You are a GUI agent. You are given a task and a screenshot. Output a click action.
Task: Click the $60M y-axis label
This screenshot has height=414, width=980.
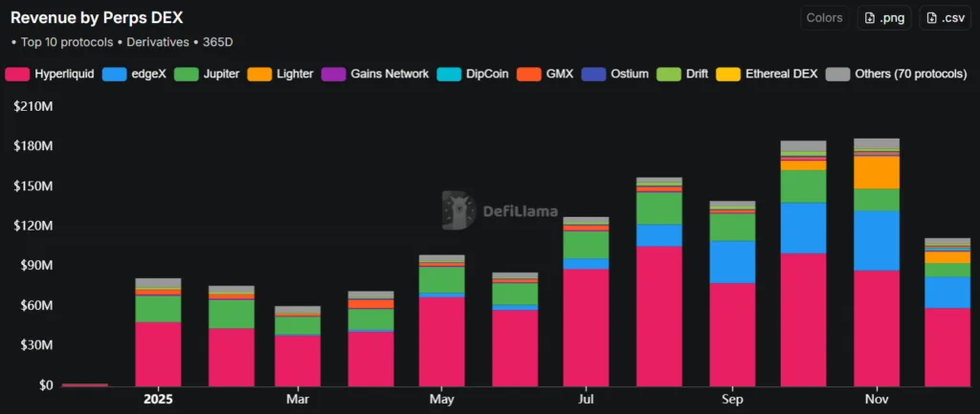(35, 305)
